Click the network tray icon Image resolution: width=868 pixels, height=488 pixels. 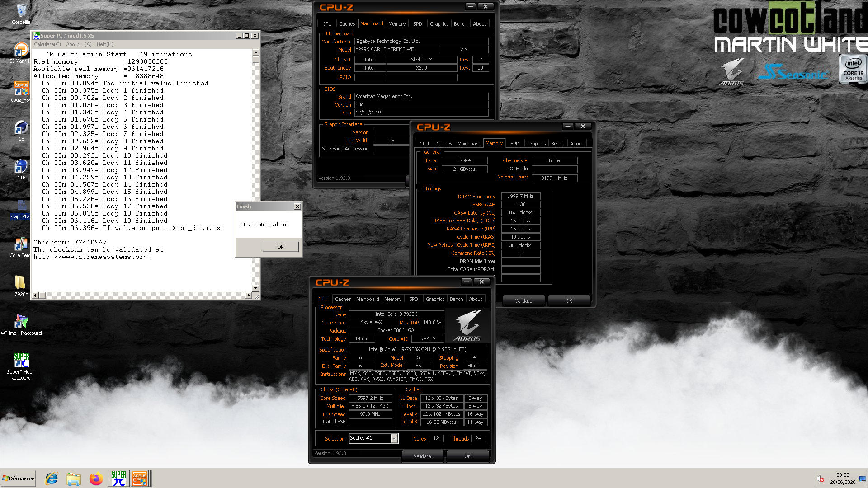862,479
